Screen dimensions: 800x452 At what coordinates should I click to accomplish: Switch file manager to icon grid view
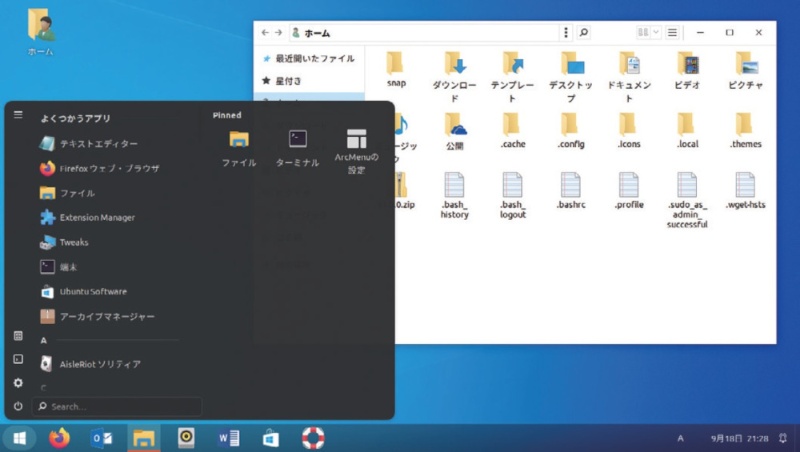click(x=643, y=33)
